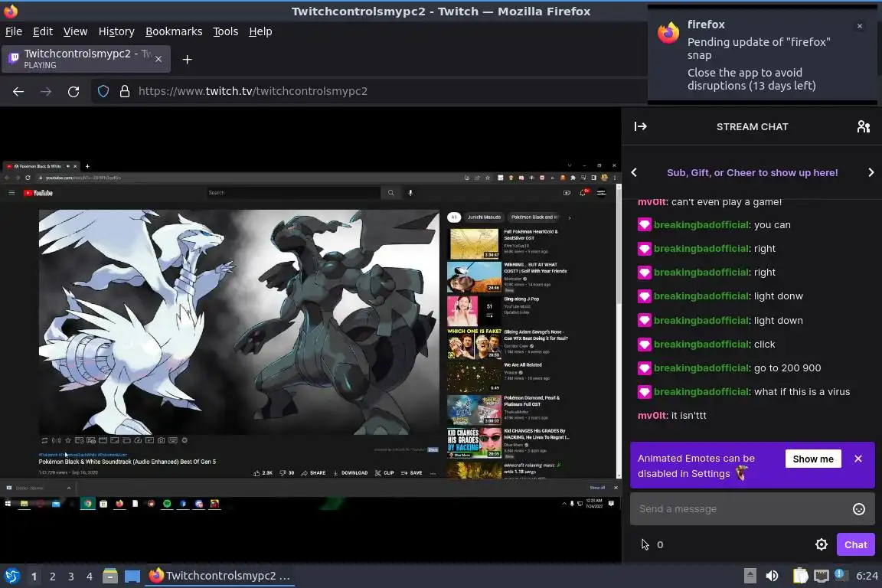The height and width of the screenshot is (588, 882).
Task: Click subscriber badge beside "go to 200 900"
Action: 644,368
